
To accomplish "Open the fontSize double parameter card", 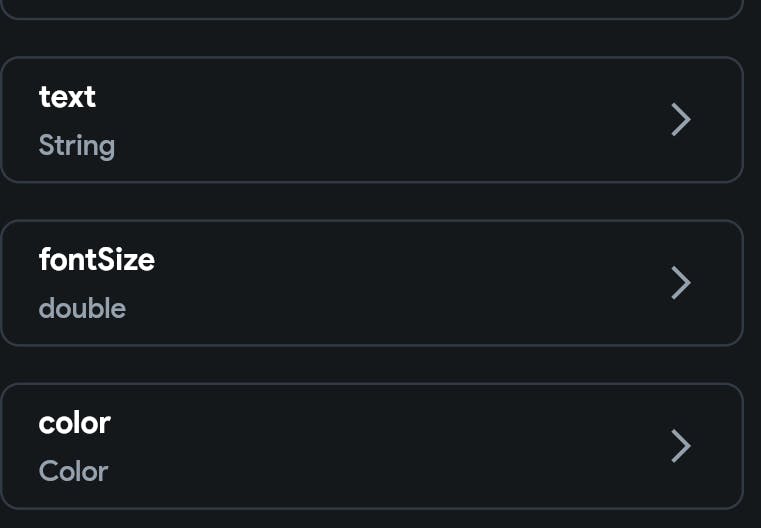I will pos(371,283).
